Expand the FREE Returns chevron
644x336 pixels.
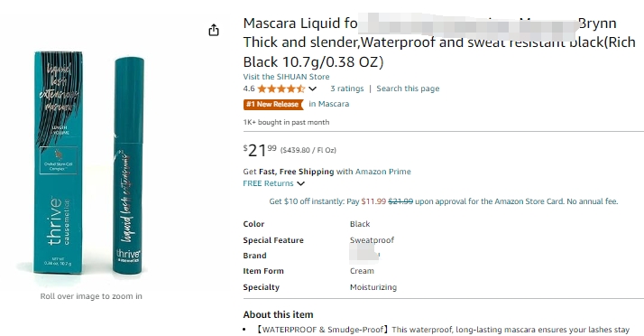(300, 183)
